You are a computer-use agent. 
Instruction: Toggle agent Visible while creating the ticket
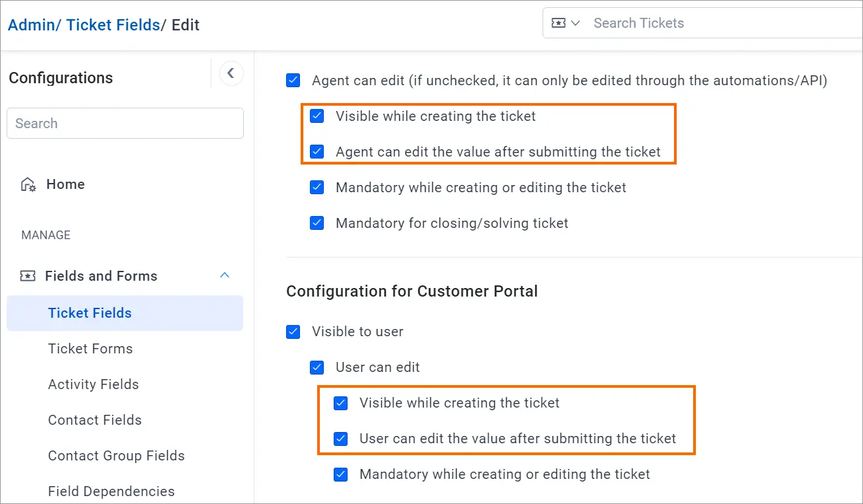click(x=317, y=116)
